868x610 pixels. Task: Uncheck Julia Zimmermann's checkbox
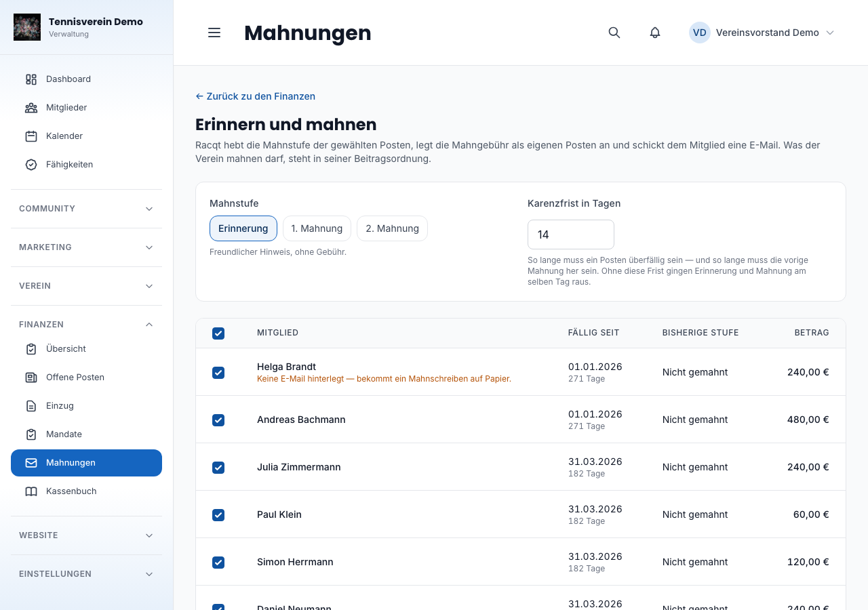click(x=218, y=468)
